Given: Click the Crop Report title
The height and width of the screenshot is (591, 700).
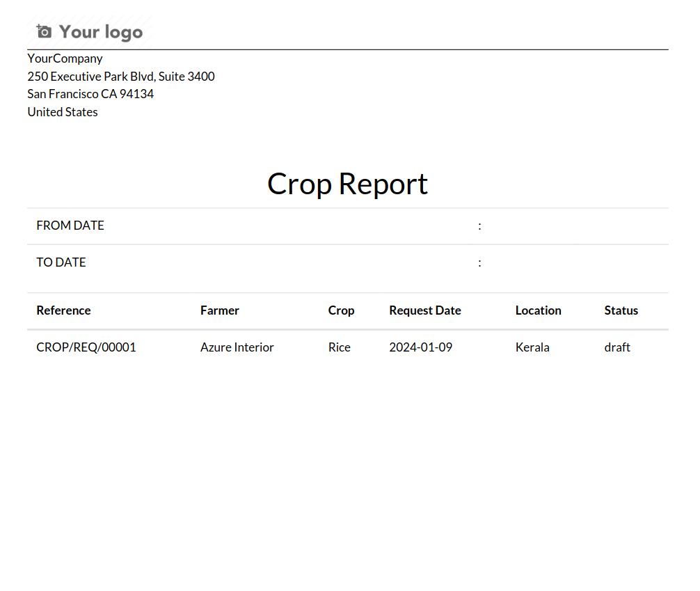Looking at the screenshot, I should point(347,184).
